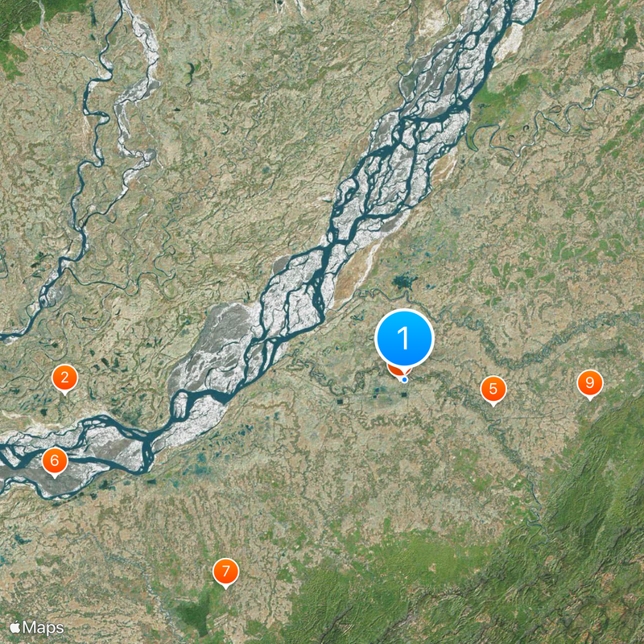
Task: Select orange map pin number 2
Action: (65, 378)
